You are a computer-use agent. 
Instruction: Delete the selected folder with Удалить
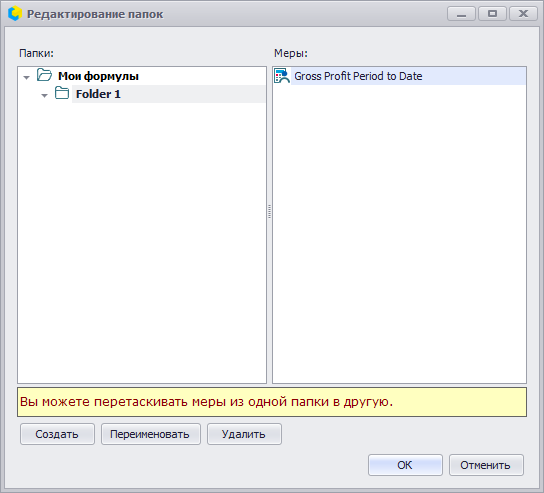pos(244,434)
